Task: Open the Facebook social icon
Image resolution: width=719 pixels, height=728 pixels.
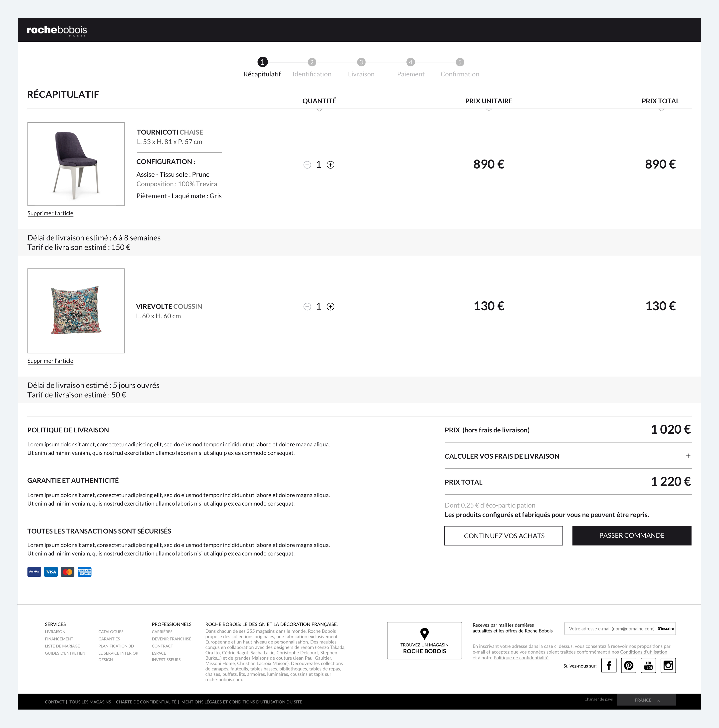Action: tap(609, 665)
